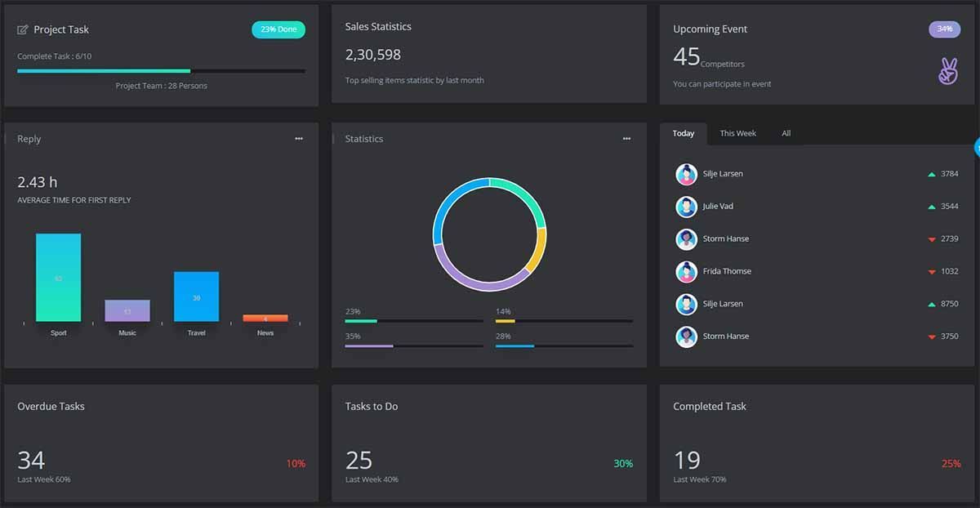980x508 pixels.
Task: Click the floating blue button on the right edge
Action: [976, 147]
